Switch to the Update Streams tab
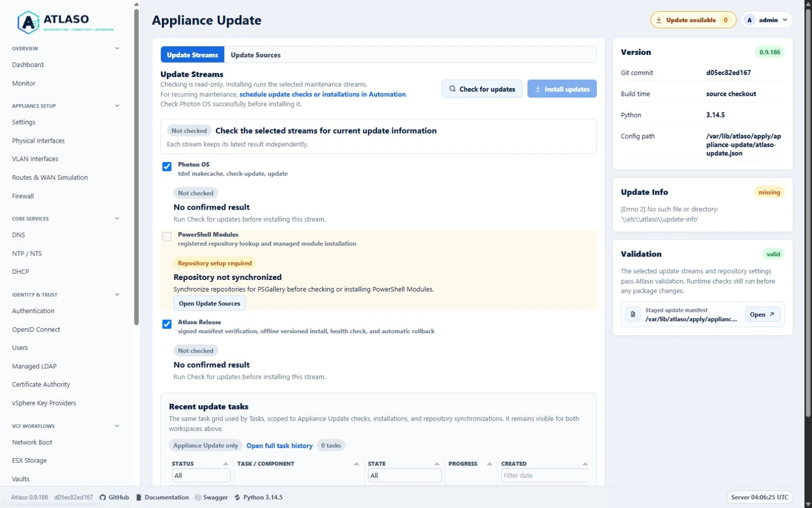Viewport: 812px width, 508px height. 192,55
